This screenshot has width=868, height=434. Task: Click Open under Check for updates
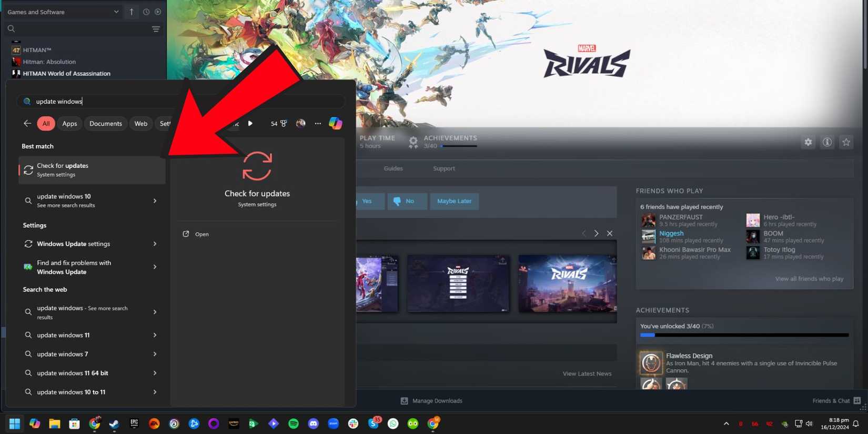196,234
